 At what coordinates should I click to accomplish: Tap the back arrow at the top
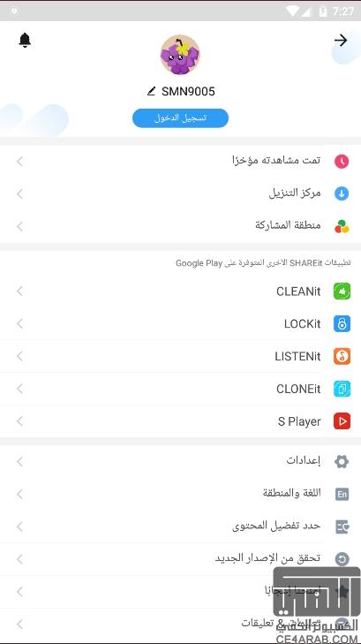341,41
